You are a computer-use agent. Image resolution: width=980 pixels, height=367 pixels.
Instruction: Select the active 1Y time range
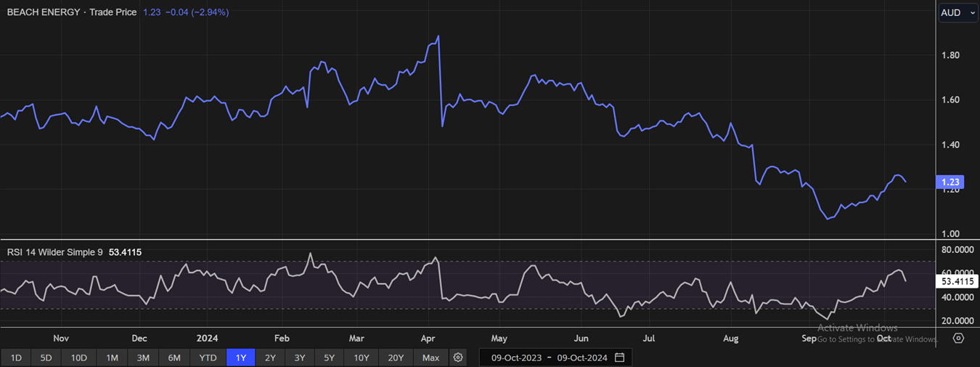[x=241, y=358]
